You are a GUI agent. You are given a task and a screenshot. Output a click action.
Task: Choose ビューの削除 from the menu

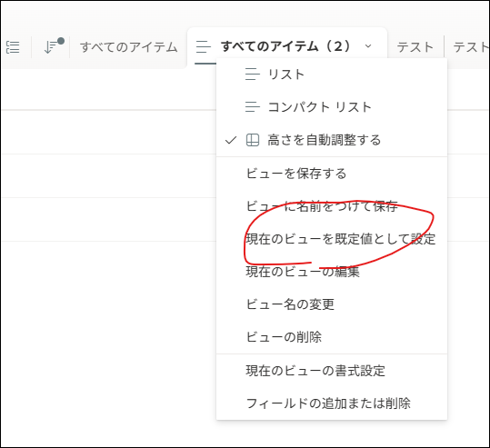[332, 337]
